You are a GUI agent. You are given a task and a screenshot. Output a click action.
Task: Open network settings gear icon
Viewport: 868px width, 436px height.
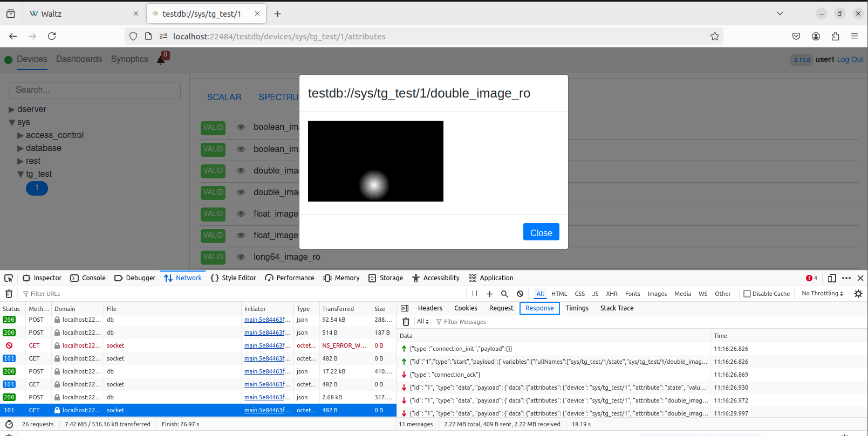coord(858,294)
